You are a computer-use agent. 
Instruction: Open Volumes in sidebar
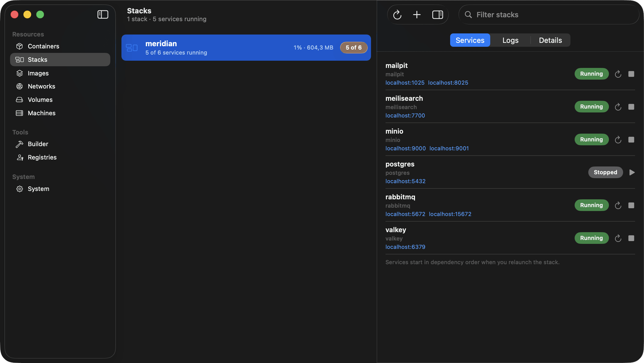[60, 100]
